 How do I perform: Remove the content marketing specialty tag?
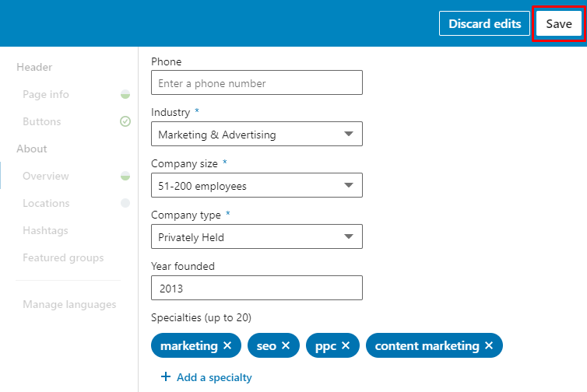point(489,345)
